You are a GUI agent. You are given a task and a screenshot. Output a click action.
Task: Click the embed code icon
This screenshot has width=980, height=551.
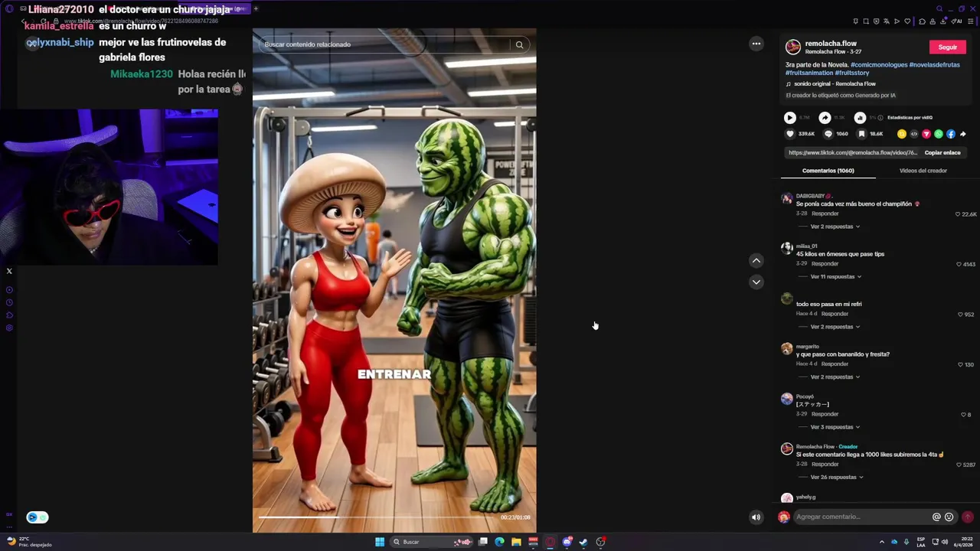(x=913, y=134)
